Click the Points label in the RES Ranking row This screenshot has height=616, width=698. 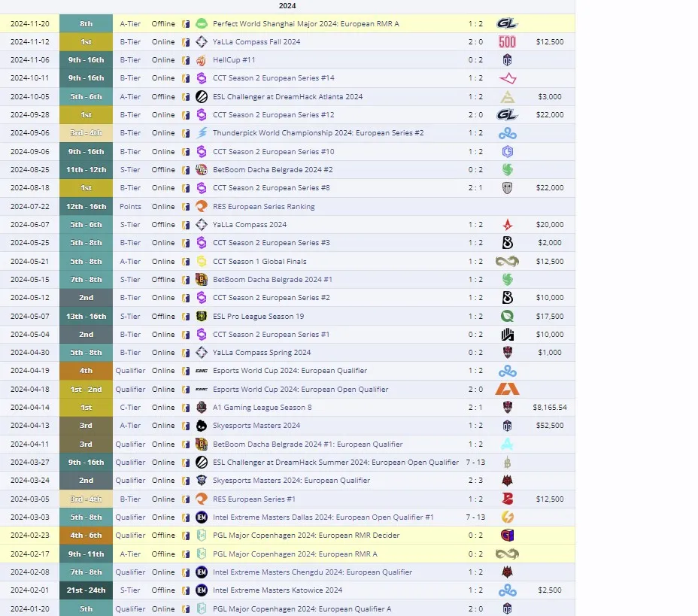[130, 207]
